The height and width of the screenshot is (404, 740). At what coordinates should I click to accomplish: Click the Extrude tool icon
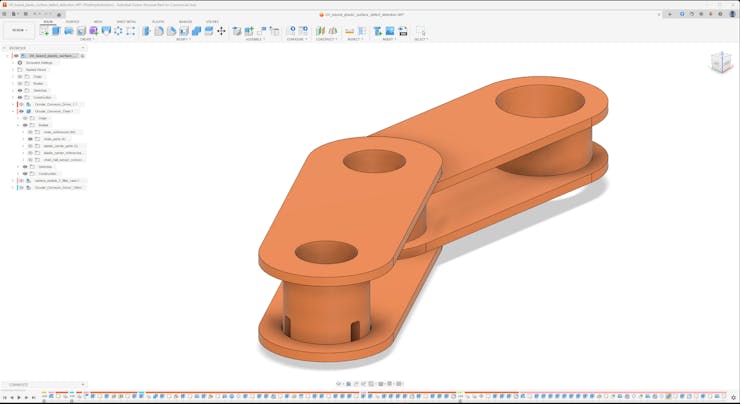tap(56, 31)
